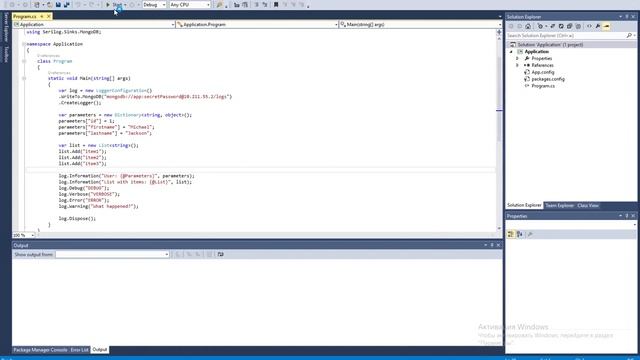Click the bookmark icon in toolbar
The height and width of the screenshot is (360, 640).
pos(276,5)
